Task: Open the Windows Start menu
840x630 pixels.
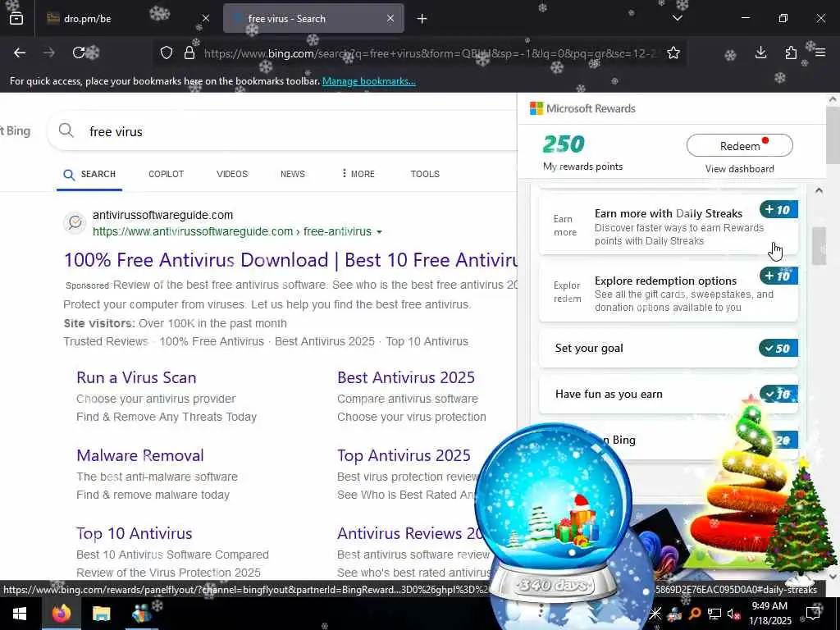Action: point(20,614)
